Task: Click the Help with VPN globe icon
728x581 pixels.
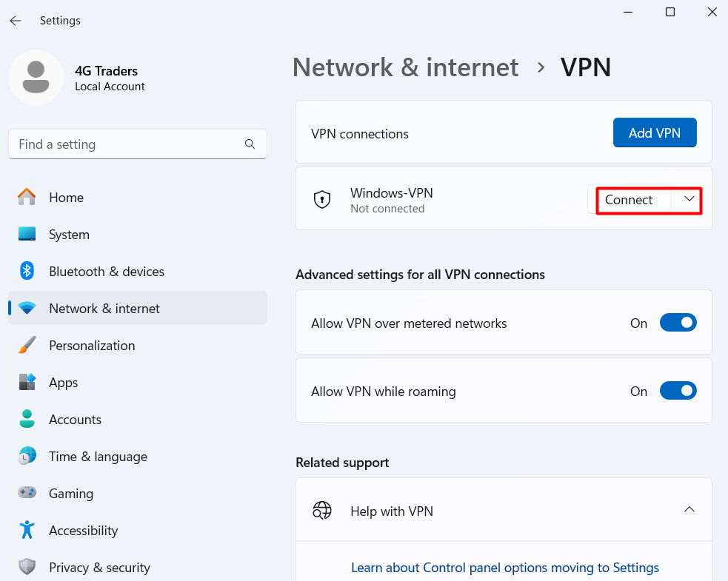Action: click(x=322, y=511)
